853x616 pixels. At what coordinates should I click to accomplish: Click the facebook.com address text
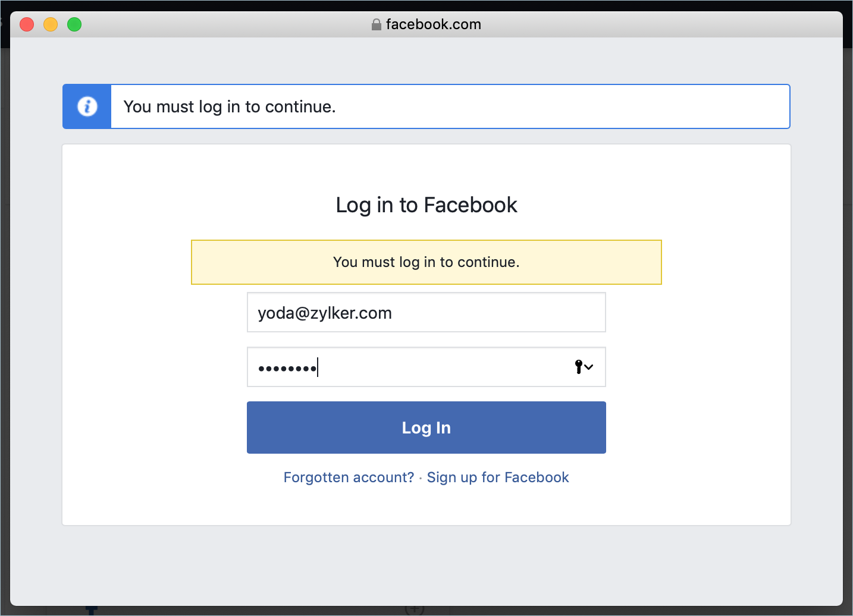[x=434, y=24]
